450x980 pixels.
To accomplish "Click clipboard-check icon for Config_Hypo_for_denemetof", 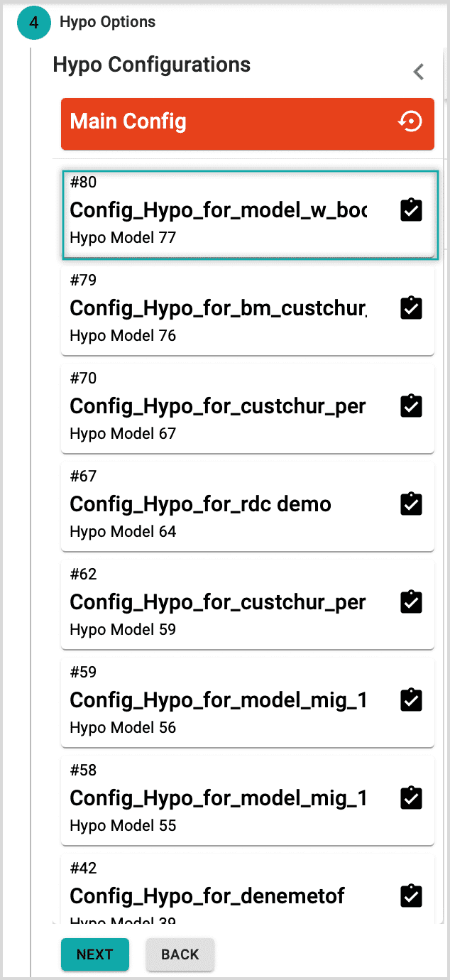I will (x=412, y=895).
